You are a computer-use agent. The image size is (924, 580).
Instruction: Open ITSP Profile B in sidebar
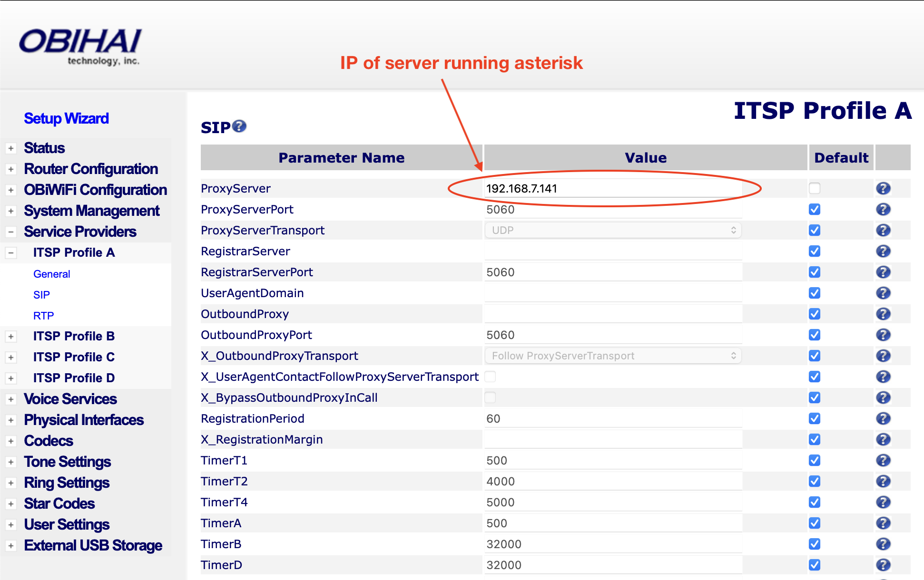point(74,336)
